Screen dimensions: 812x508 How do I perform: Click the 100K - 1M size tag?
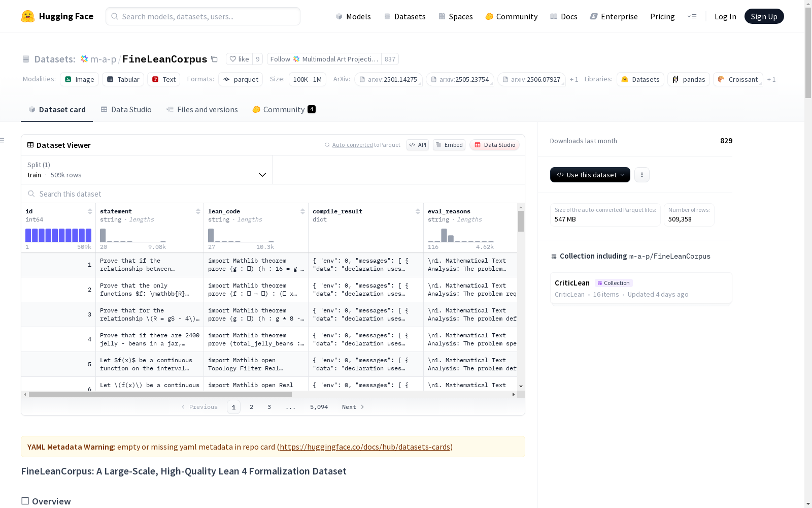pyautogui.click(x=308, y=79)
